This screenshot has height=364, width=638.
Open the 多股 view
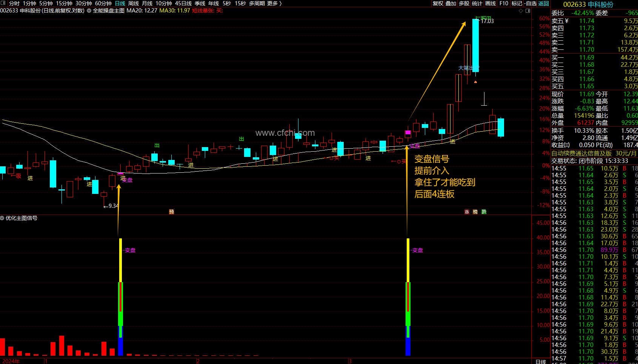point(464,3)
